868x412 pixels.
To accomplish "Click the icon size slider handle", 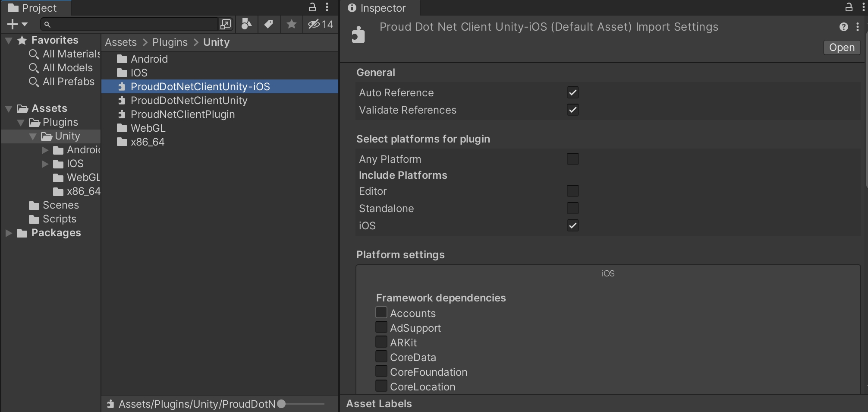I will click(281, 404).
